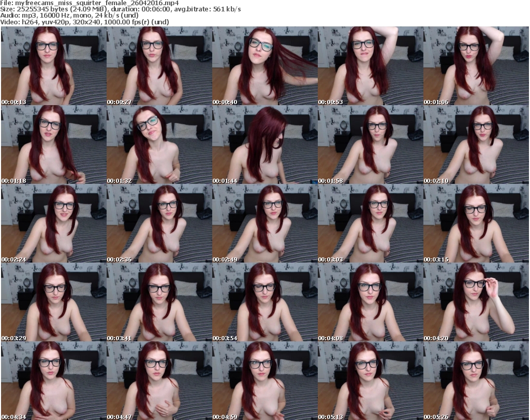
Task: Choose the frame stamped 00:03:15
Action: [x=476, y=224]
